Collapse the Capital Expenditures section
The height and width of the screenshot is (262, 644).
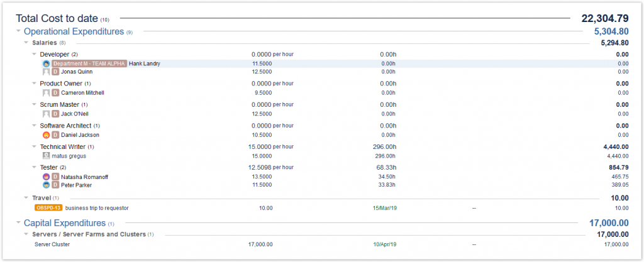pos(18,223)
